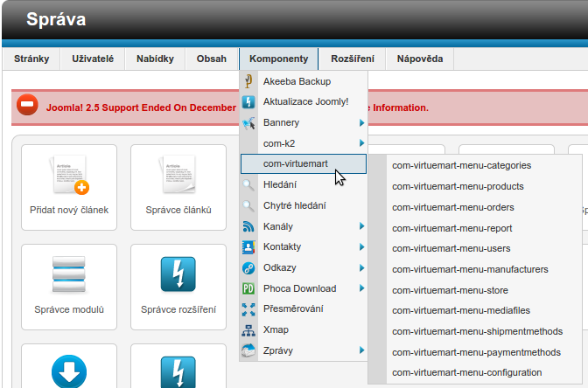The image size is (588, 388).
Task: Click the Phoca Download menu icon
Action: tap(248, 288)
